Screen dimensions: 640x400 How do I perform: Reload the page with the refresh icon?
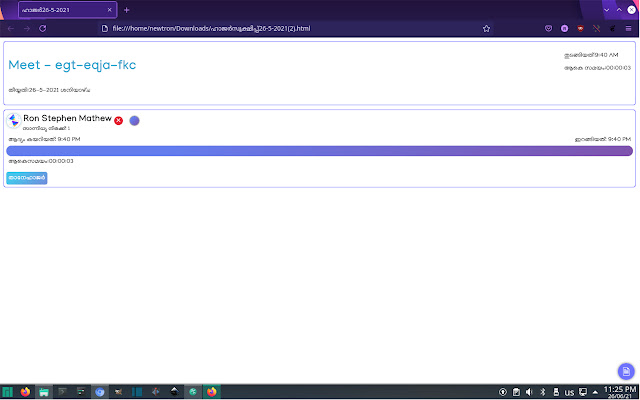[x=42, y=29]
